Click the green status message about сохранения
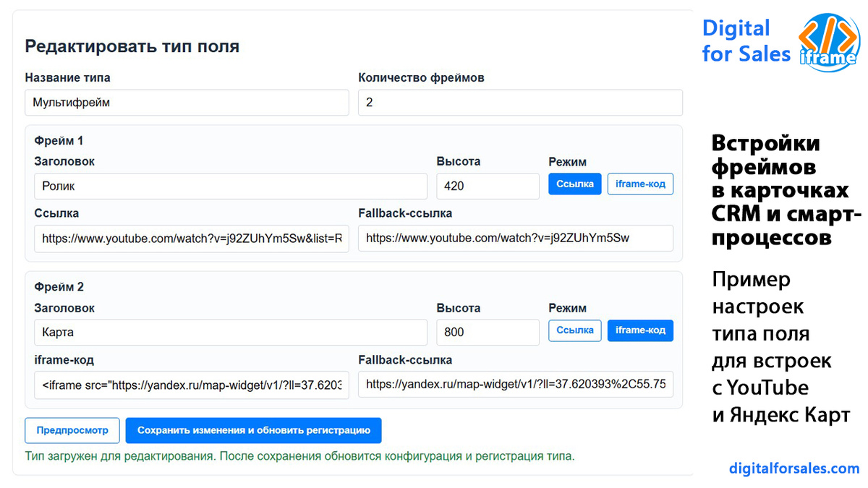Image resolution: width=868 pixels, height=488 pixels. (299, 456)
